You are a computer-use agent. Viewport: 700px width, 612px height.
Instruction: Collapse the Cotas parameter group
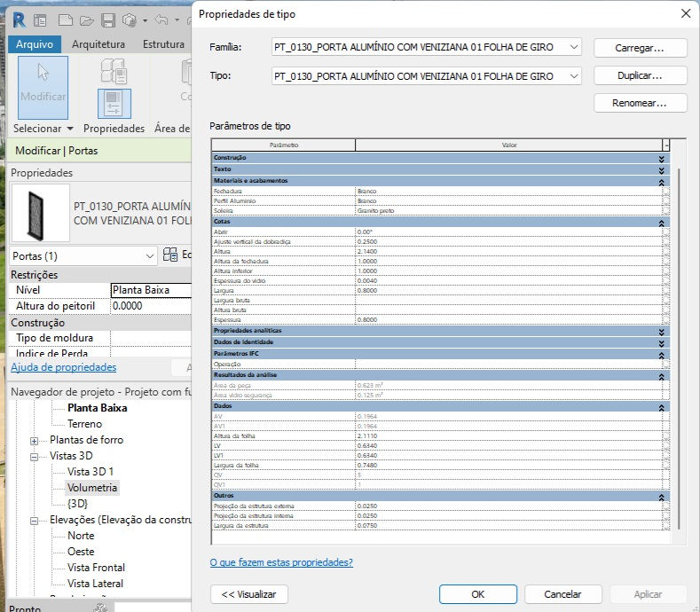[x=661, y=223]
